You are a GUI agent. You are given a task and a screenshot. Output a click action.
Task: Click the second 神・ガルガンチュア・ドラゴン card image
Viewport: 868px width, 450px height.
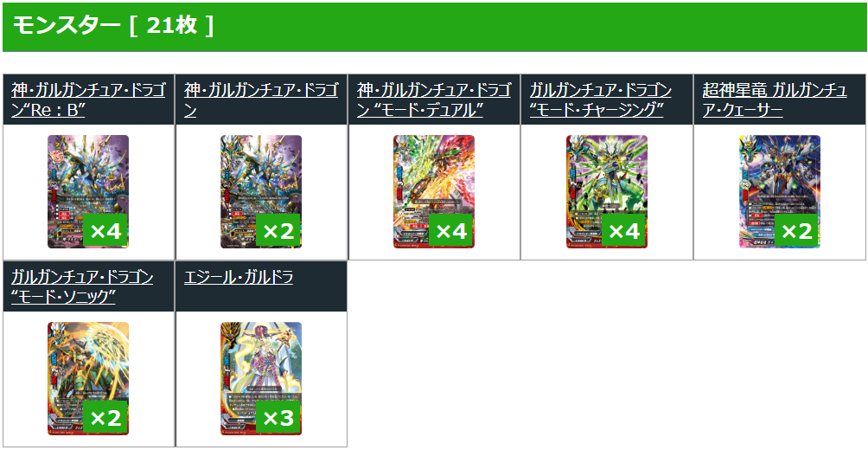click(261, 191)
